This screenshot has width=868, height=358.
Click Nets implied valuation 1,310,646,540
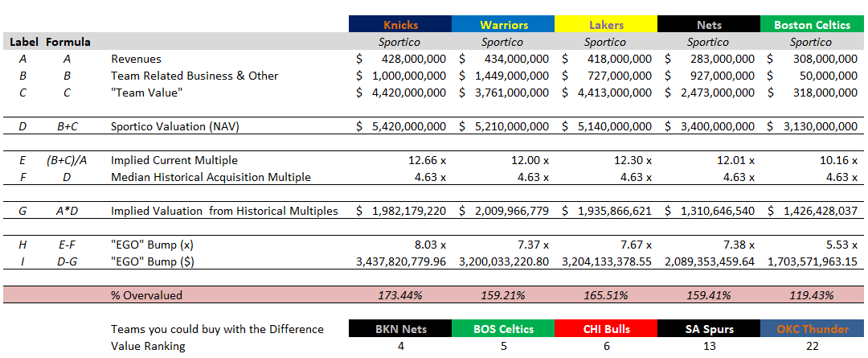coord(718,211)
